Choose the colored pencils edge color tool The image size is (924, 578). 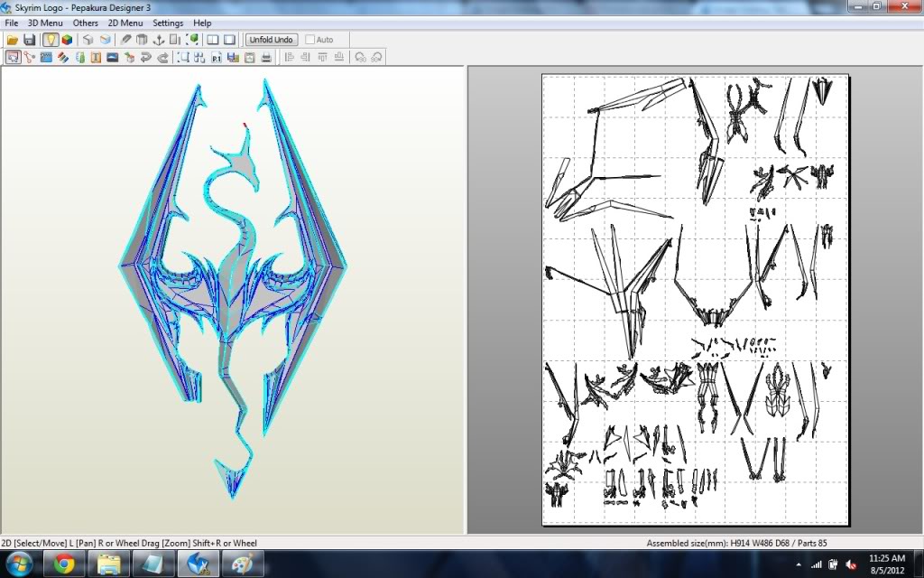point(63,57)
